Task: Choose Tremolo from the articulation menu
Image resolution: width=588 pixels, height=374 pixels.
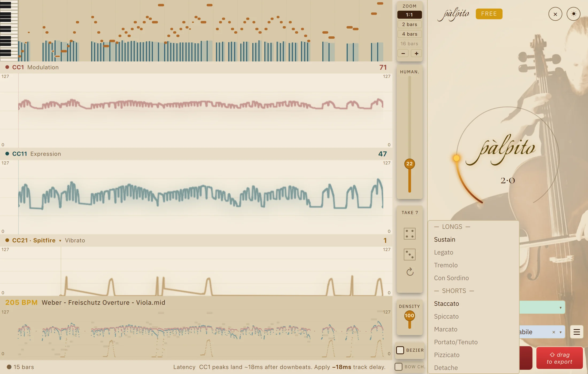Action: coord(473,265)
